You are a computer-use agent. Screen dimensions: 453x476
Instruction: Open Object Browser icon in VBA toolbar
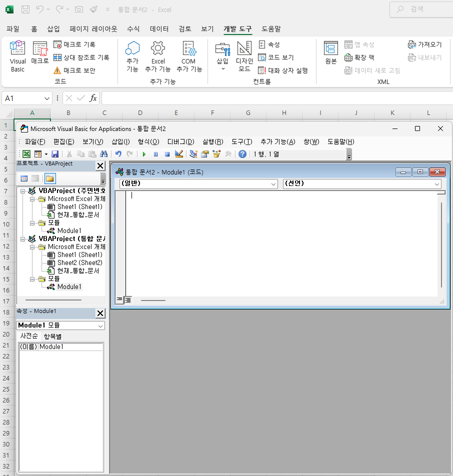pos(216,154)
